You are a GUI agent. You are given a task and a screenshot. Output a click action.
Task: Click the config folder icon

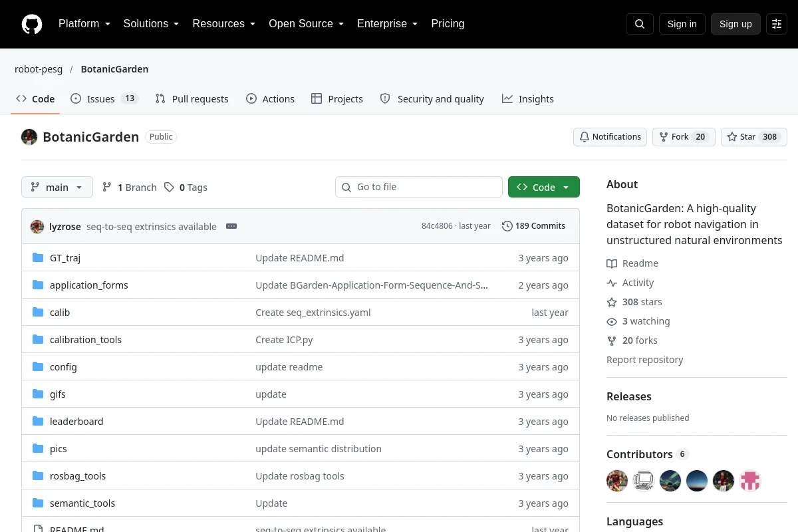[38, 367]
